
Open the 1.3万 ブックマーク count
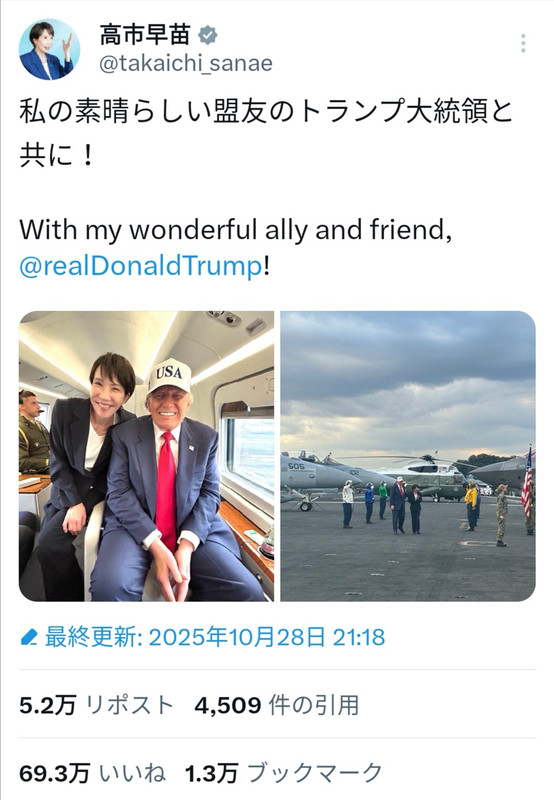tap(284, 773)
